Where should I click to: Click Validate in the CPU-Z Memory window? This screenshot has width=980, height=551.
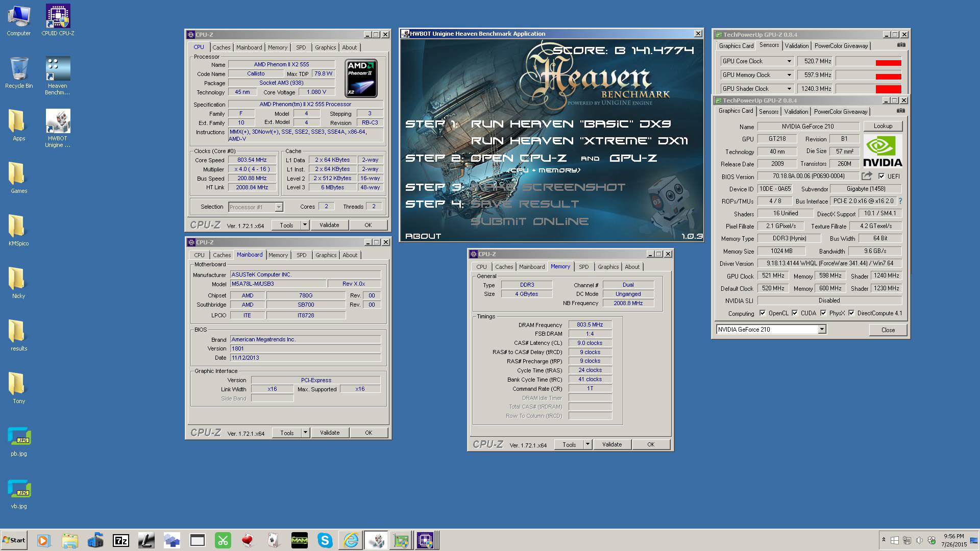pos(612,444)
